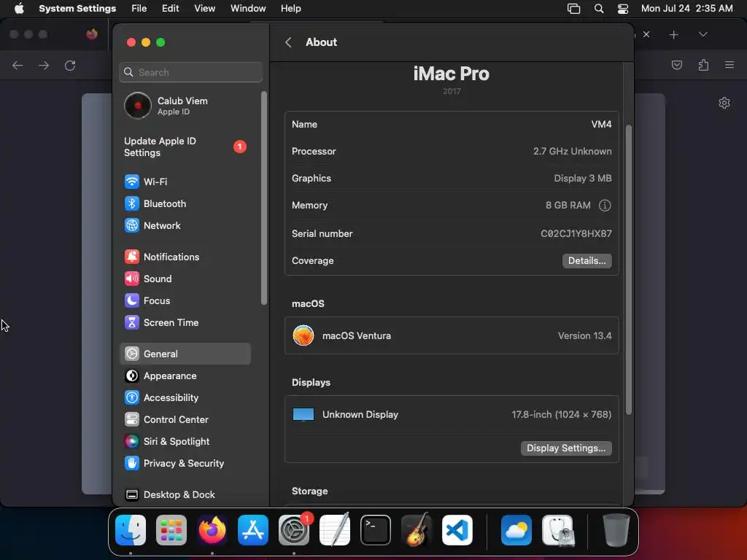Expand Firefox list all tabs chevron
Screen dimensions: 747x560
[x=703, y=34]
